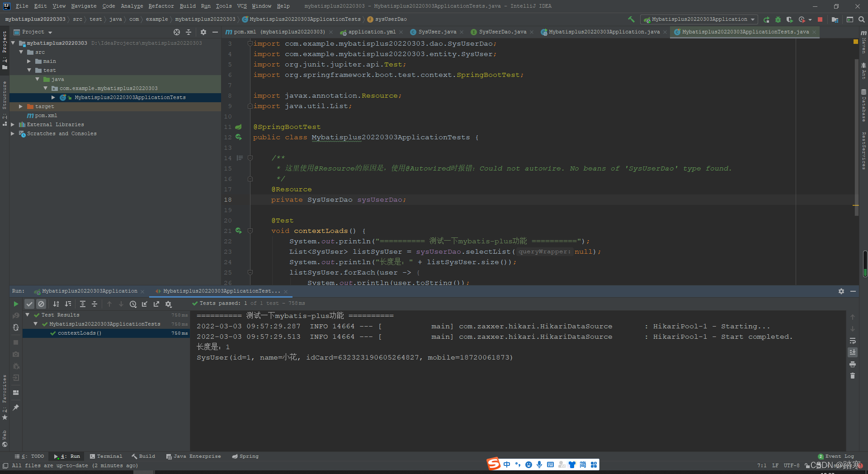Click the Run with Profiler icon
This screenshot has height=474, width=868.
[802, 19]
